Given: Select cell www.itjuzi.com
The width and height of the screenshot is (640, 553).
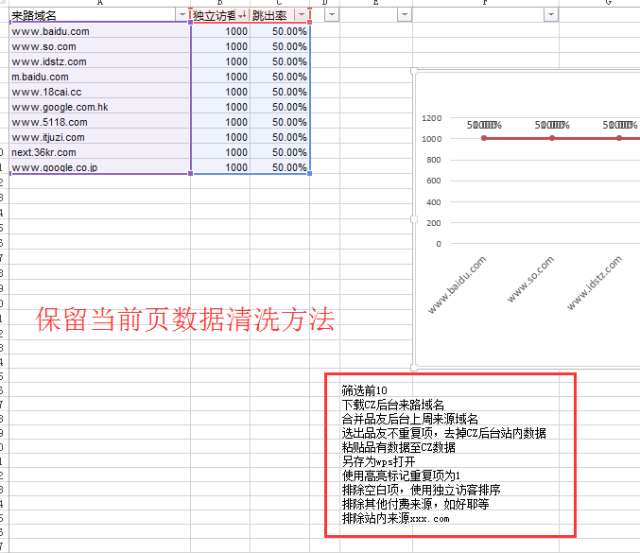Looking at the screenshot, I should pyautogui.click(x=100, y=137).
